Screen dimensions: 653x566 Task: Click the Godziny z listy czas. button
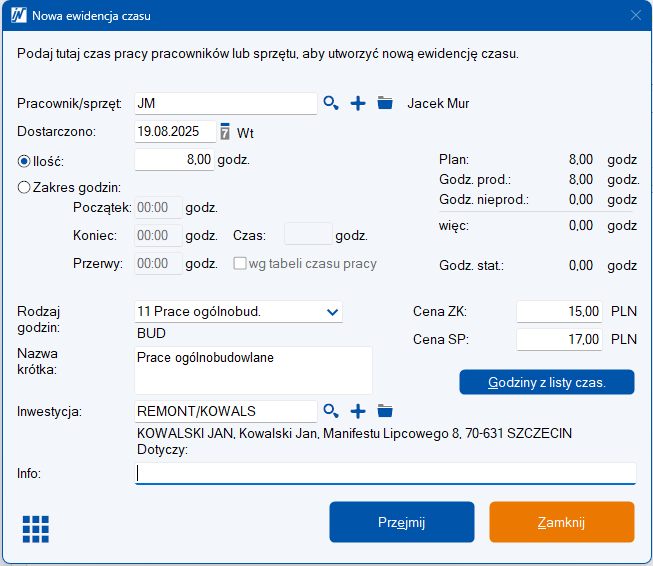pos(546,382)
